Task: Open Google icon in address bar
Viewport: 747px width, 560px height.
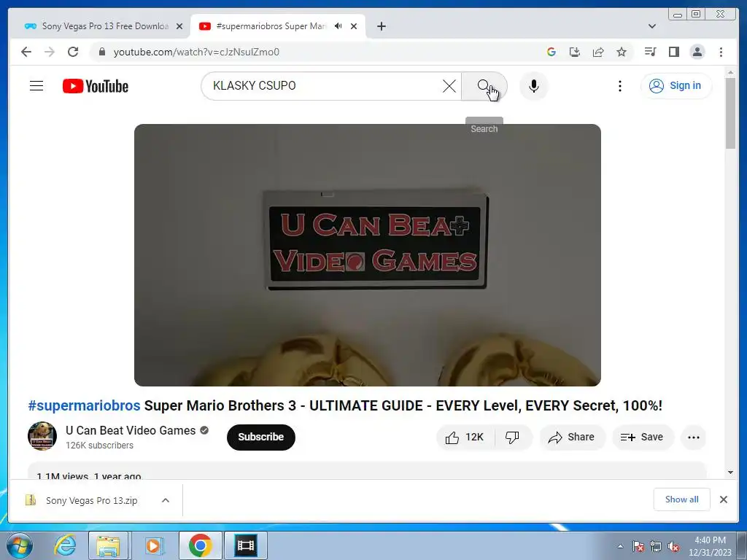Action: coord(551,52)
